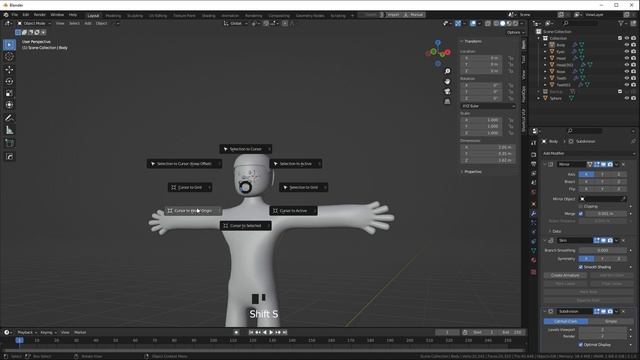Choose Selection to Cursor in pie menu

(246, 149)
